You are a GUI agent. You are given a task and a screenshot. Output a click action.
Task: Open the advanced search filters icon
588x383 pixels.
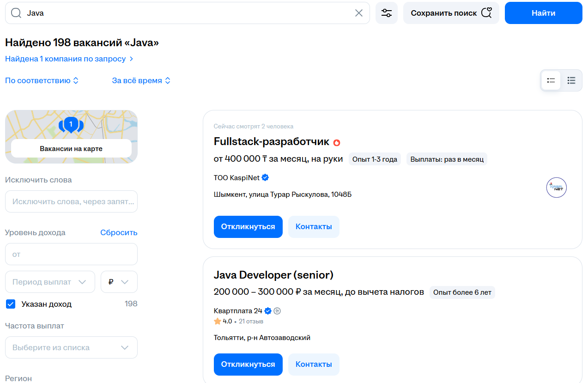pos(386,13)
